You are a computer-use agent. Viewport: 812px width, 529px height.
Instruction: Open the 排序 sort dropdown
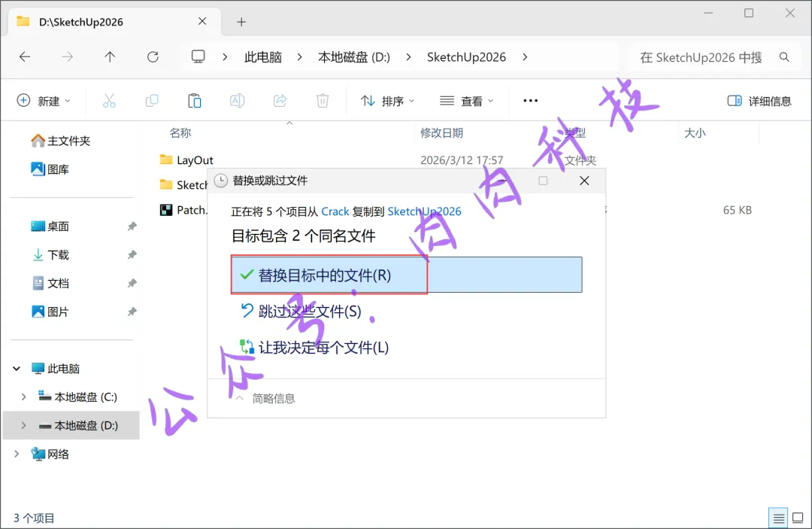tap(387, 101)
